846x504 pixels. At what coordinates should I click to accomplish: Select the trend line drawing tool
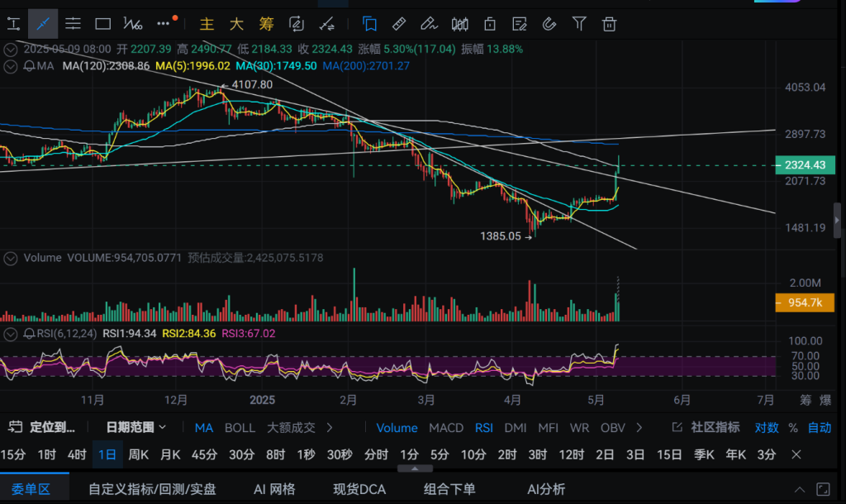click(x=43, y=23)
